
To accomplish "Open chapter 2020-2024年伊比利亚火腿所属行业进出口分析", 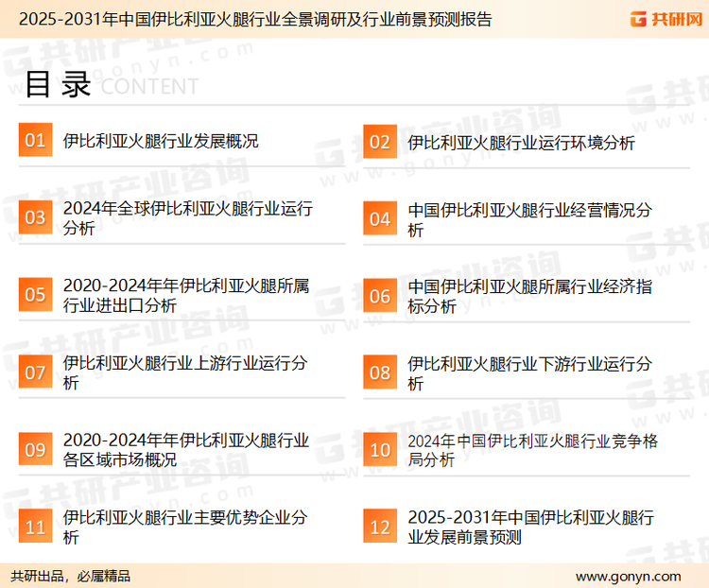I will [186, 295].
